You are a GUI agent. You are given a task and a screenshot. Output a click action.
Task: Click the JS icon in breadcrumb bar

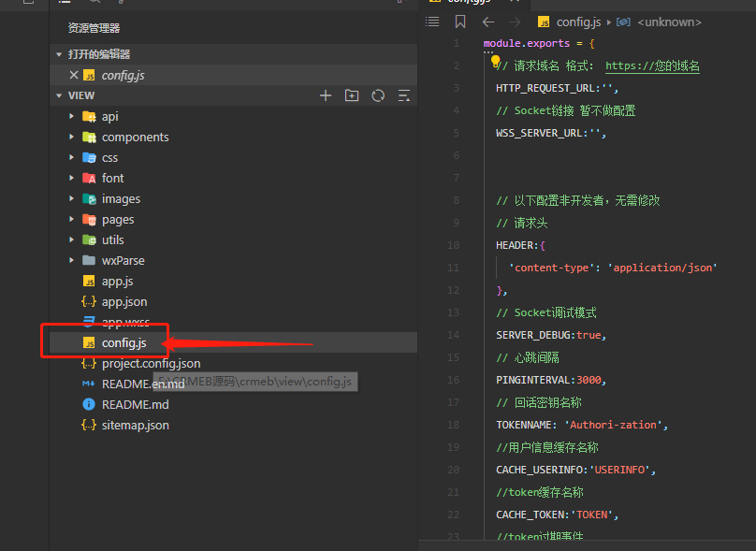click(x=544, y=22)
